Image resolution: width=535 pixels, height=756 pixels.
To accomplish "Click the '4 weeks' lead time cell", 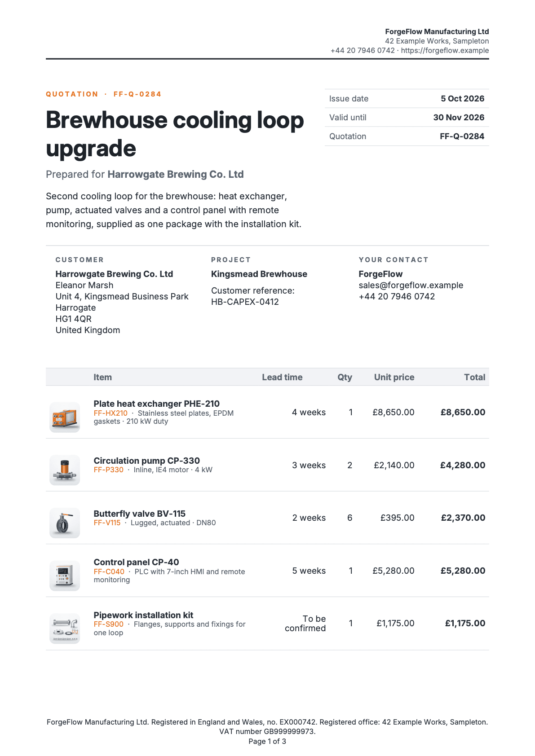I will tap(309, 412).
